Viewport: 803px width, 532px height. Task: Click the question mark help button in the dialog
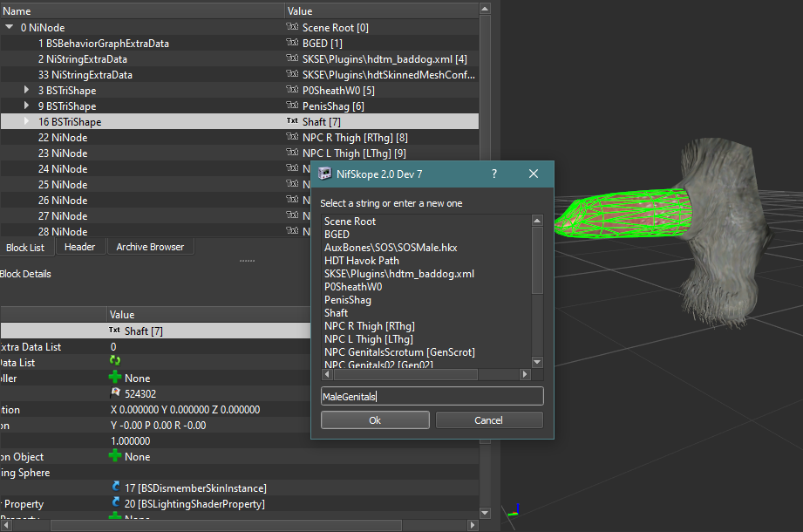(494, 174)
